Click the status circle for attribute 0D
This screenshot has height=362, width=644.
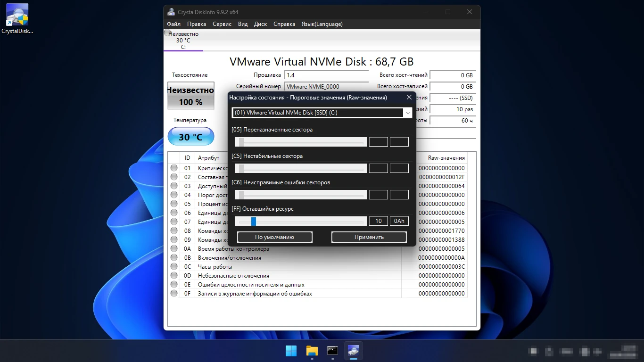tap(174, 276)
